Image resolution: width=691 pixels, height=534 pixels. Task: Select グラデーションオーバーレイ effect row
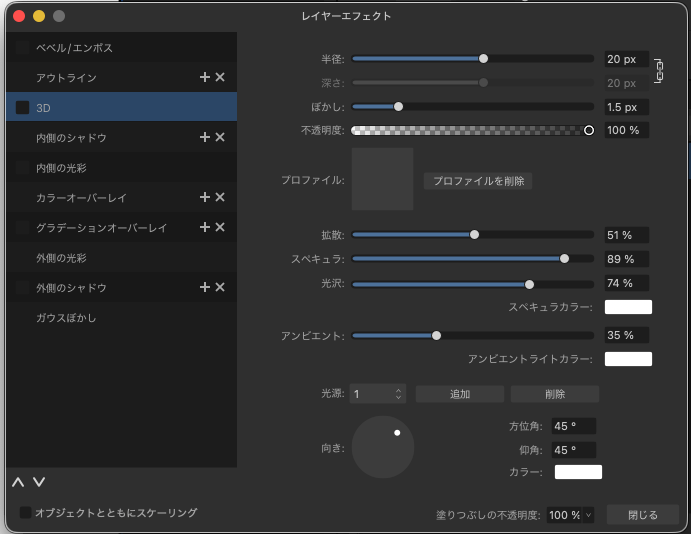[x=122, y=227]
